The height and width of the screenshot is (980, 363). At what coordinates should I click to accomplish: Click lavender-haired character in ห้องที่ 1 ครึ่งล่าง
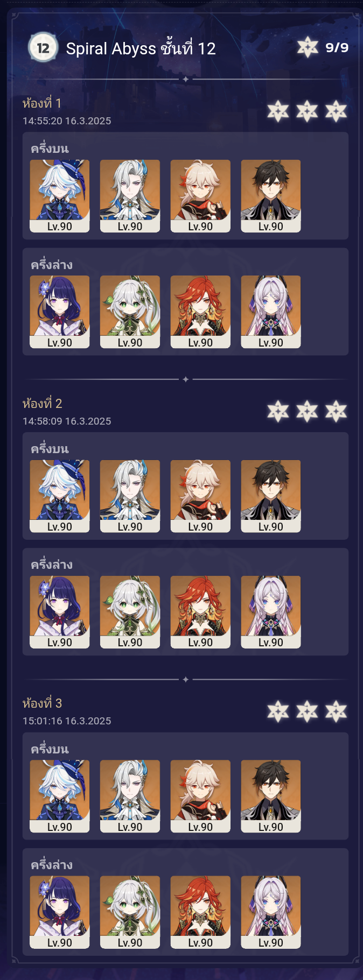tap(271, 312)
